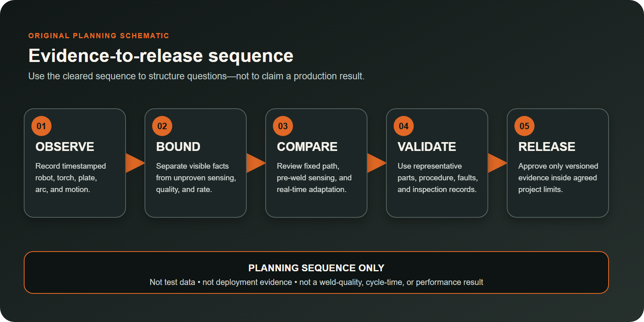The height and width of the screenshot is (322, 644).
Task: Click the orange 01 step badge
Action: [x=41, y=126]
